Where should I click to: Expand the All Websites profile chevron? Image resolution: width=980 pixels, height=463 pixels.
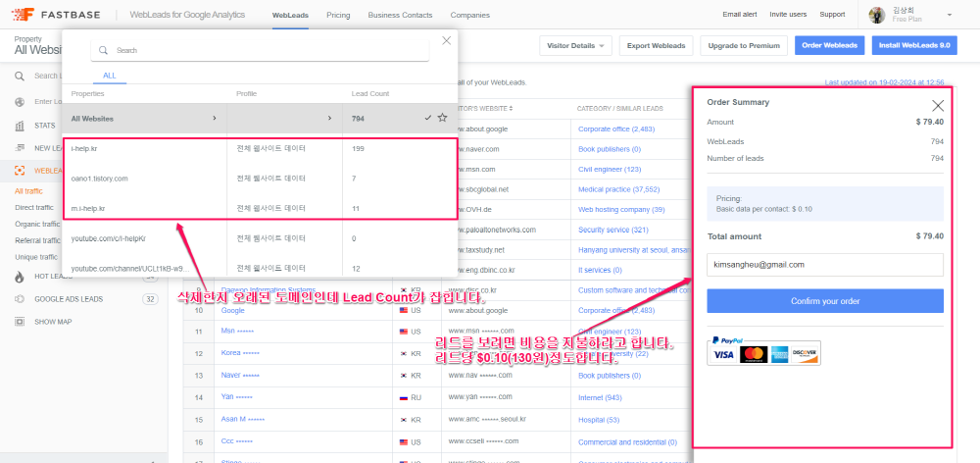(x=329, y=118)
